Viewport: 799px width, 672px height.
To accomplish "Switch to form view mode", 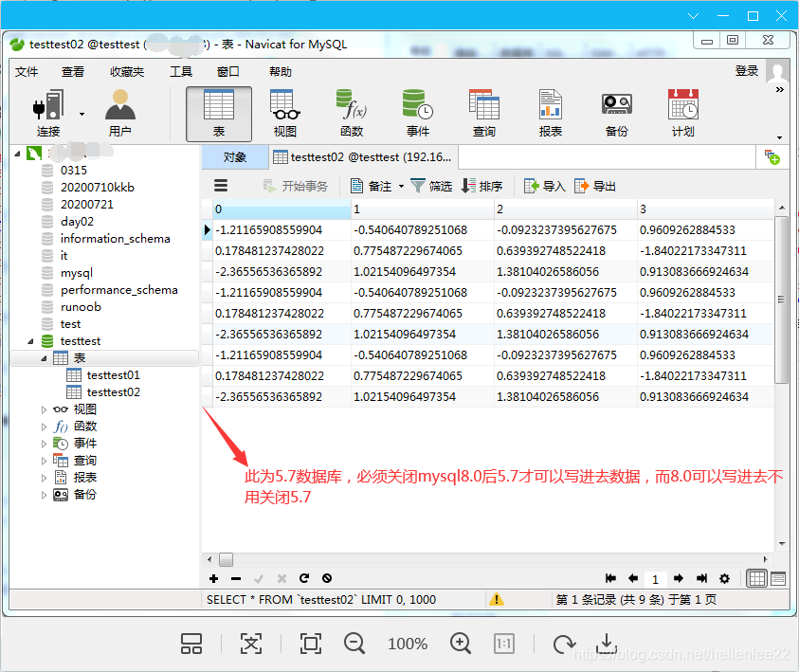I will coord(778,578).
